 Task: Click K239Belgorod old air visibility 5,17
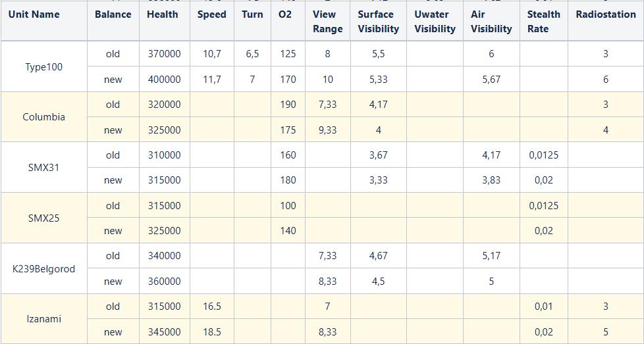point(491,256)
